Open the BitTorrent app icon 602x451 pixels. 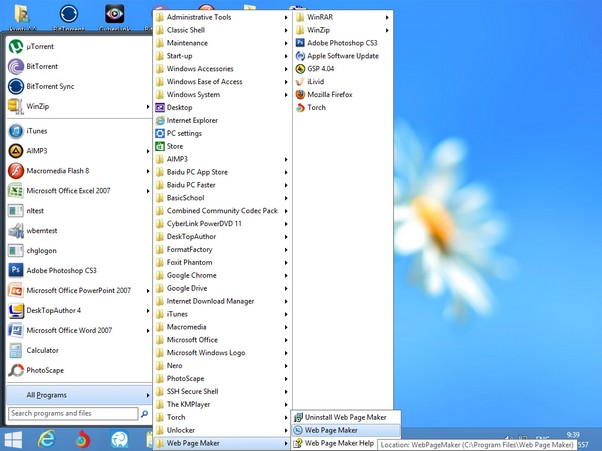(x=16, y=66)
